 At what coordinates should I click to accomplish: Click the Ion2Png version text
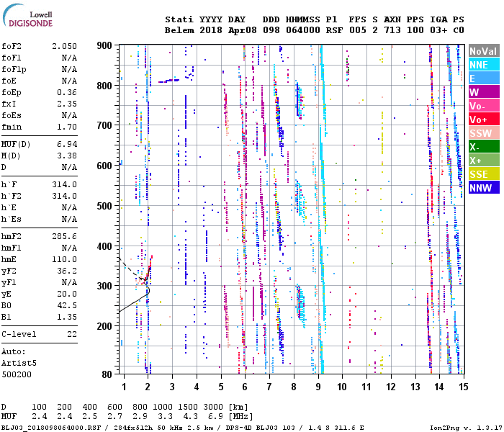click(466, 428)
